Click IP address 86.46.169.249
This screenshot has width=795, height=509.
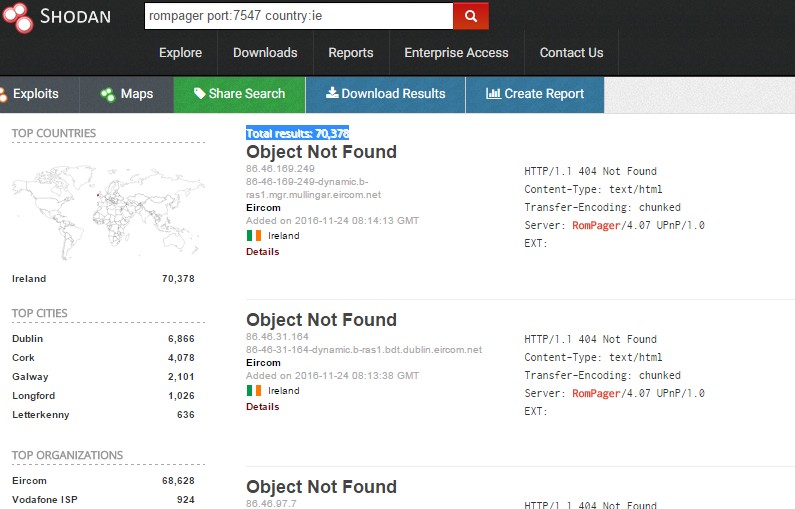click(x=280, y=168)
